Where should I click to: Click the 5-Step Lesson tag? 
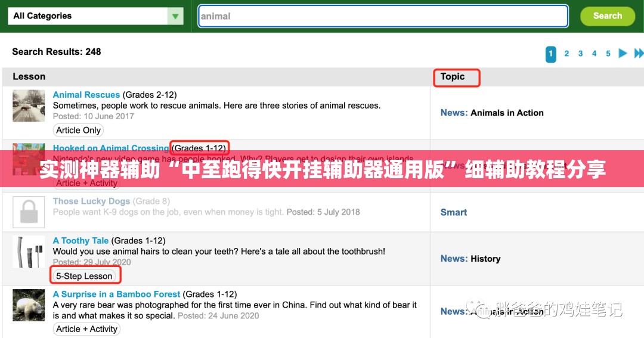(84, 276)
